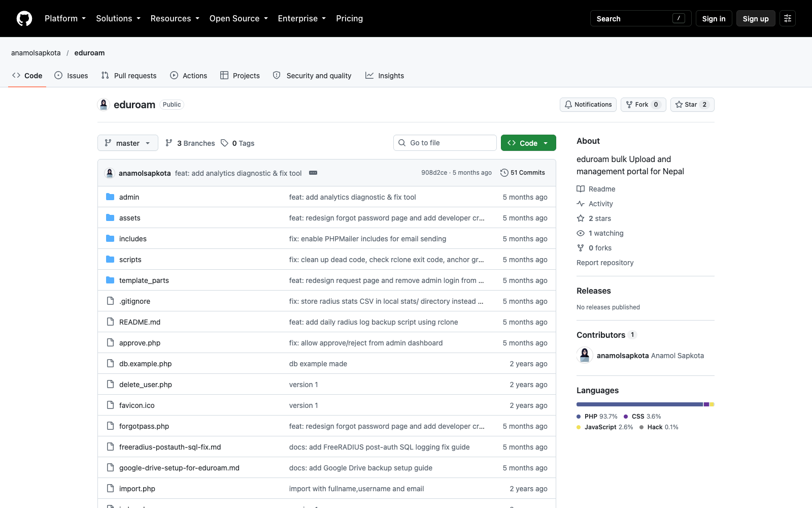Fork the eduroam repository

tap(643, 105)
